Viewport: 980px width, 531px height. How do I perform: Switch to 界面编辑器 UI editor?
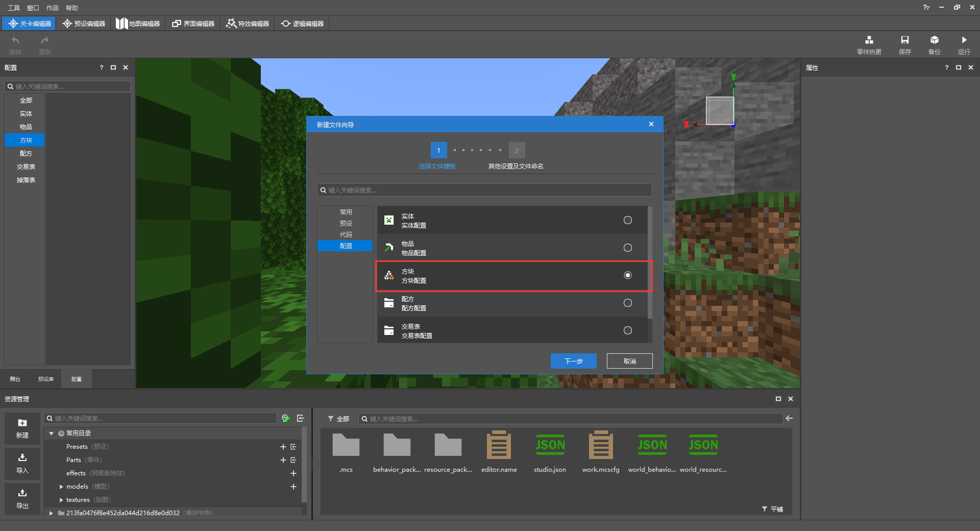click(193, 23)
